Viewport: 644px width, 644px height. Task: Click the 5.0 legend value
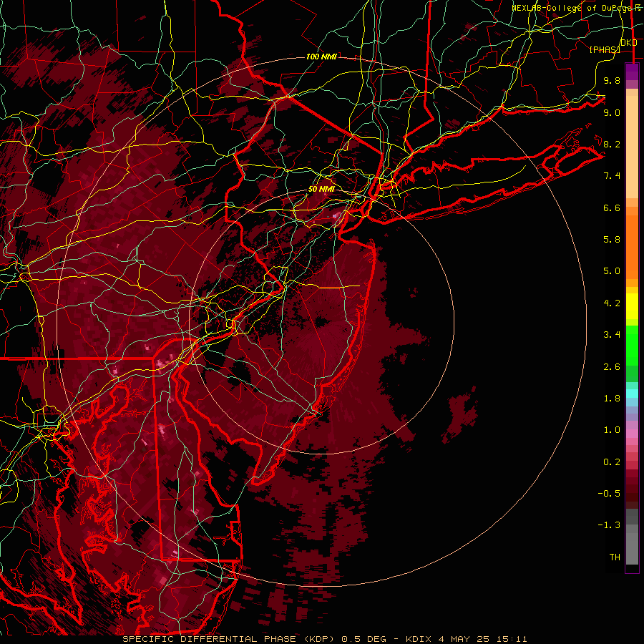pyautogui.click(x=612, y=271)
